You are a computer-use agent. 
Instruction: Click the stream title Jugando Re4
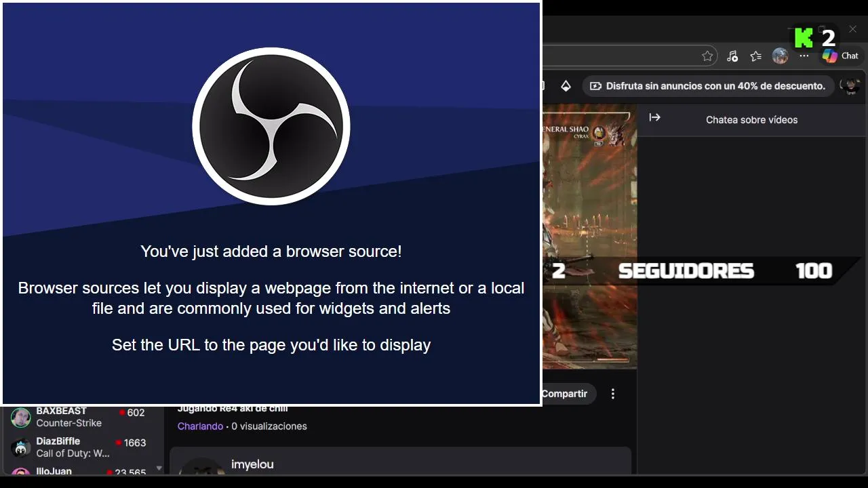[233, 409]
